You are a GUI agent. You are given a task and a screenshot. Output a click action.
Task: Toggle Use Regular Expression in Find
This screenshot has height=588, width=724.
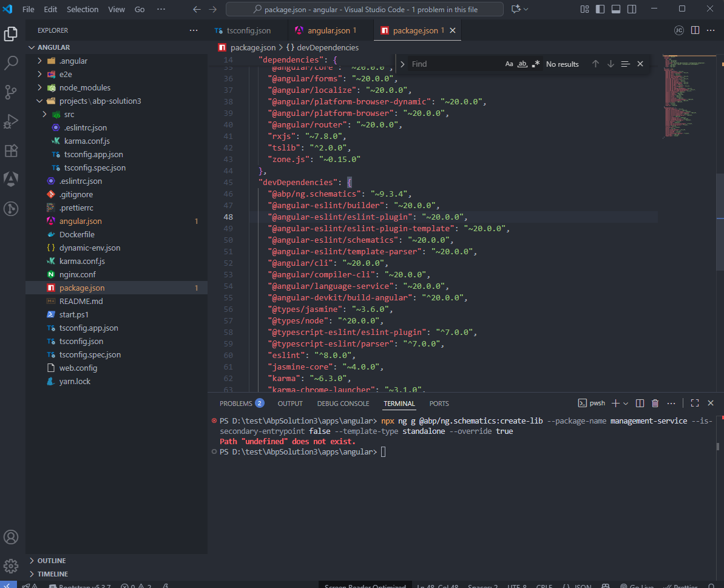point(535,64)
